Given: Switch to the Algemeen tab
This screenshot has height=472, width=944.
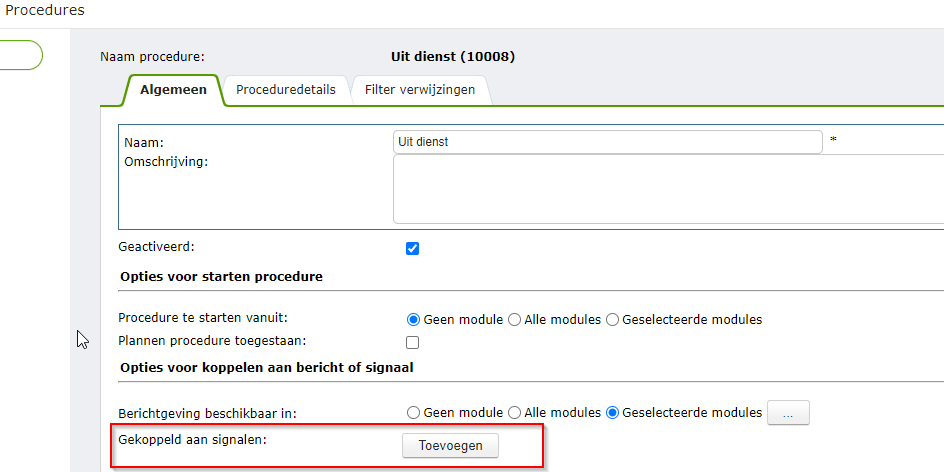Looking at the screenshot, I should (x=173, y=89).
